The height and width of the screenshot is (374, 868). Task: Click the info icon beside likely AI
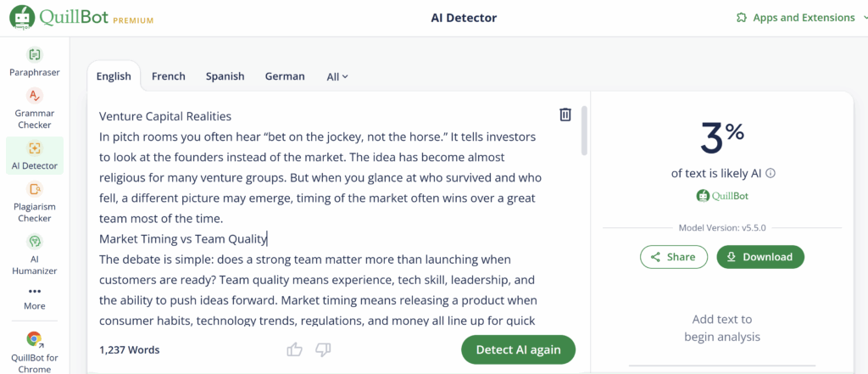click(771, 173)
